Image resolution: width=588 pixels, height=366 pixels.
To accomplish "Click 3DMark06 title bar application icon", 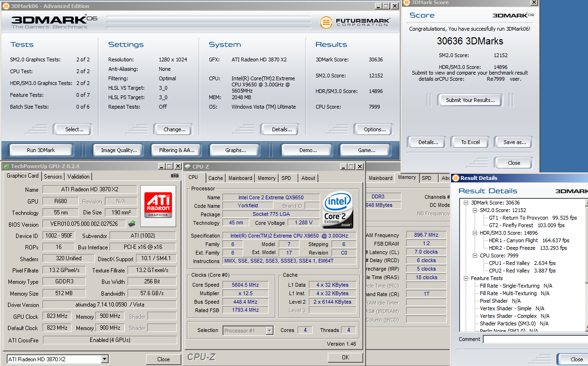I will point(5,6).
